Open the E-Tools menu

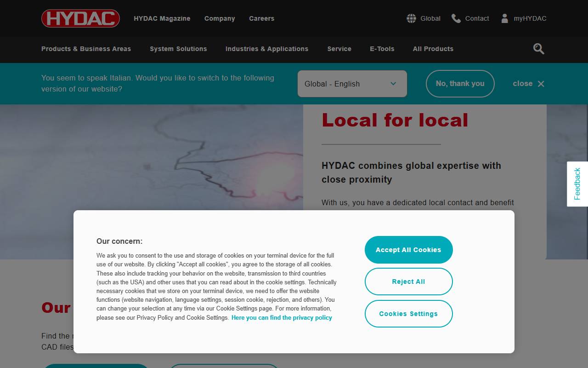[382, 49]
